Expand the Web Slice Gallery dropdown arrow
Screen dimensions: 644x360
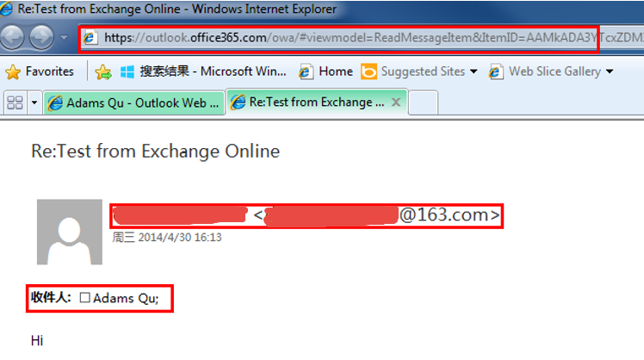[x=610, y=71]
